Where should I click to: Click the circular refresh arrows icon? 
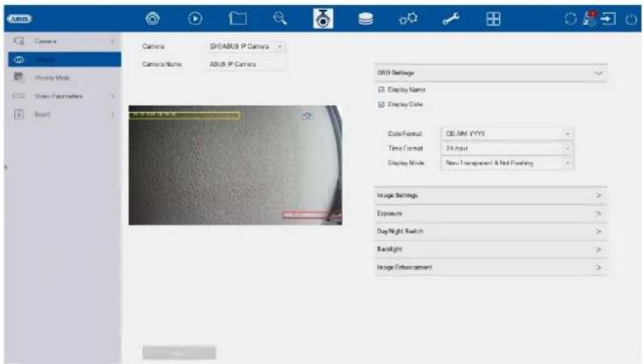570,19
